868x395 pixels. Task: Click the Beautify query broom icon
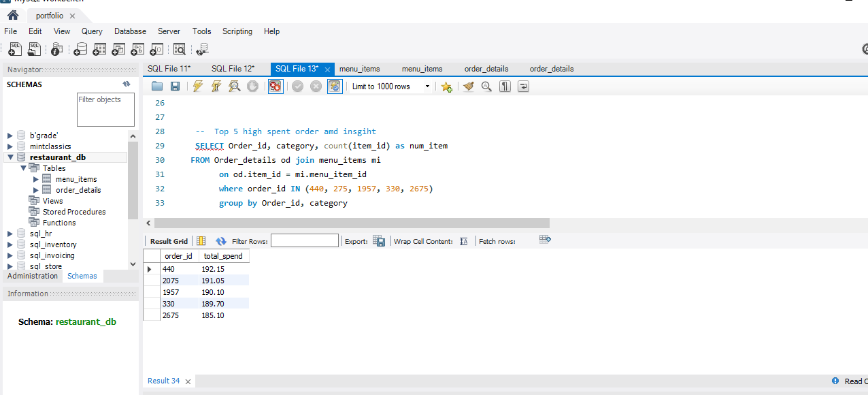(x=468, y=86)
